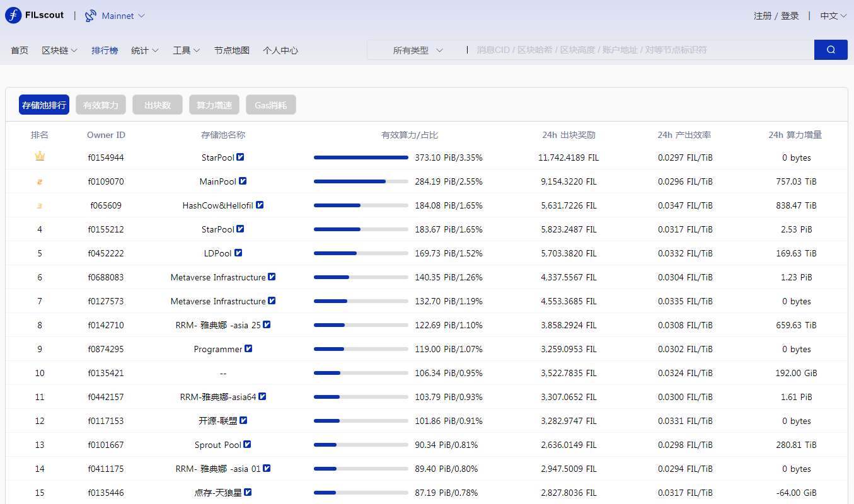Click verified badge next to f0155212 StarPool
854x504 pixels.
coord(240,229)
